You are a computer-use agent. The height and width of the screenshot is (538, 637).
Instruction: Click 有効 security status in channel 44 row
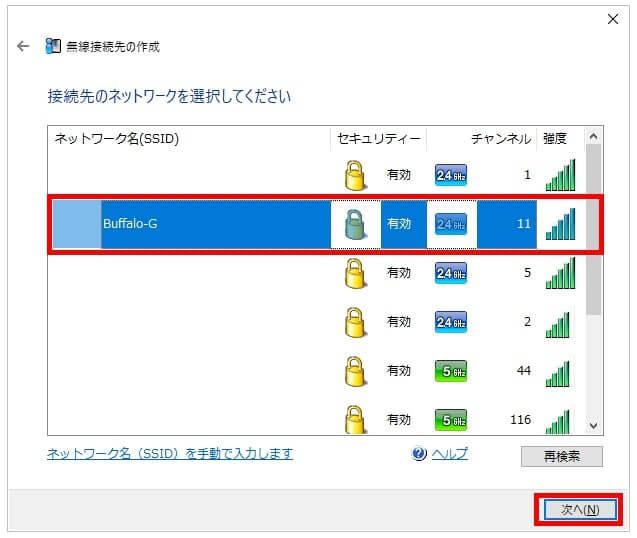pyautogui.click(x=399, y=371)
